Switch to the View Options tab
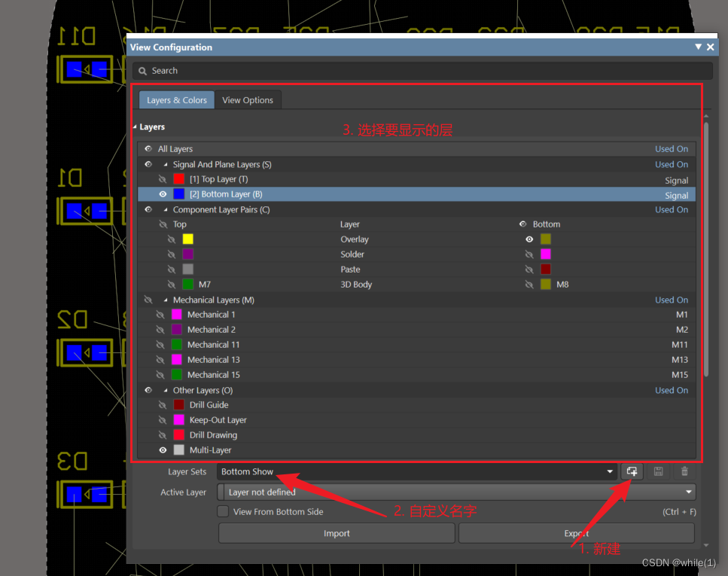Viewport: 728px width, 576px height. pyautogui.click(x=248, y=100)
